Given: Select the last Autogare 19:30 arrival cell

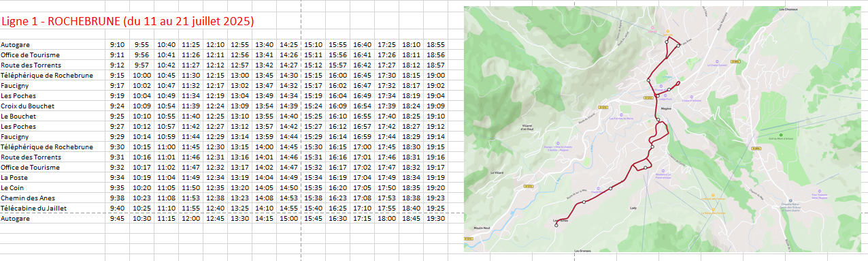Looking at the screenshot, I should [435, 219].
